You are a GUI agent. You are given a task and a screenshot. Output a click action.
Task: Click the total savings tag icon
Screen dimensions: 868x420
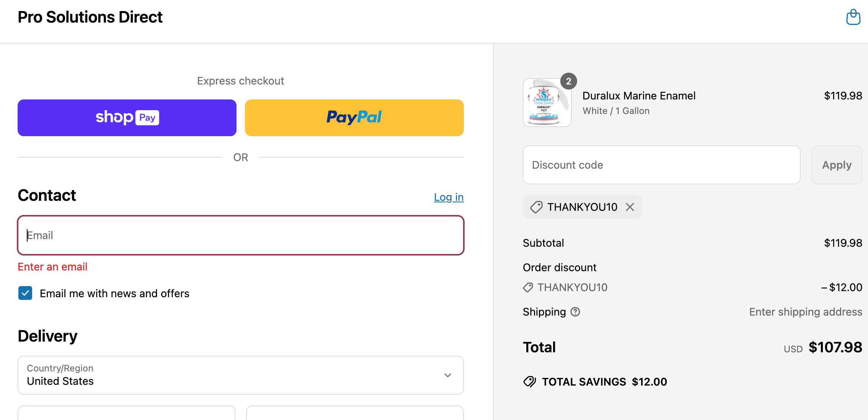point(530,381)
